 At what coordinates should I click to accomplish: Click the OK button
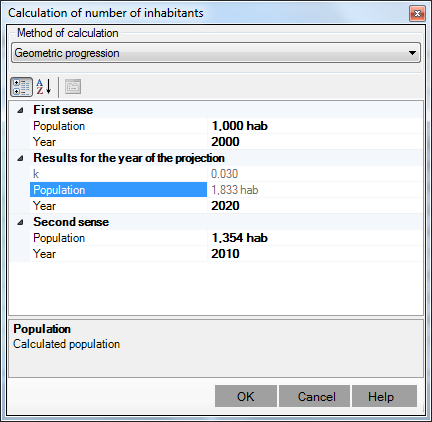[246, 396]
